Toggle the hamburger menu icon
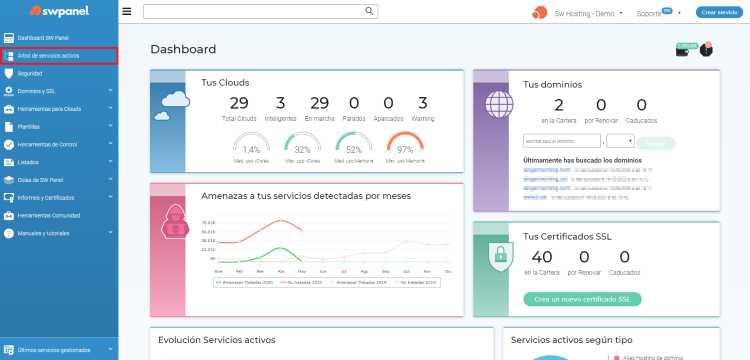This screenshot has width=750, height=360. [127, 11]
